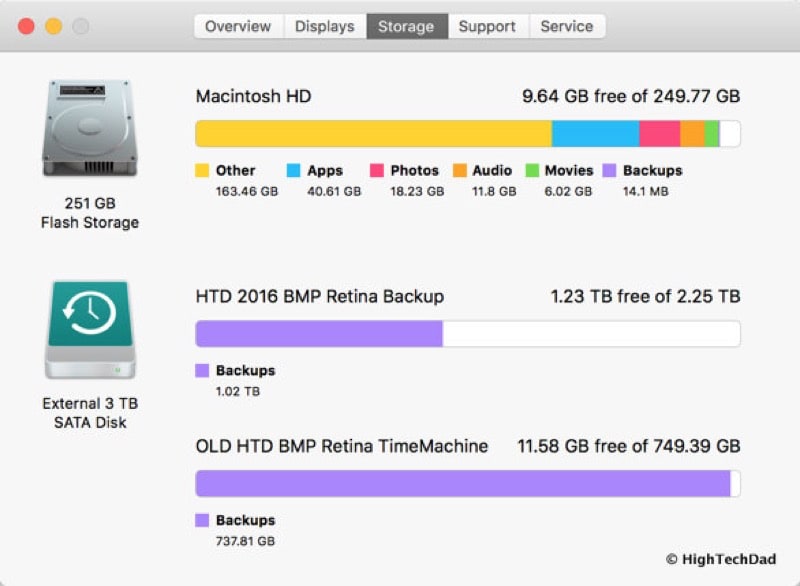The width and height of the screenshot is (800, 586).
Task: Minimize the window with the yellow button
Action: [x=53, y=27]
